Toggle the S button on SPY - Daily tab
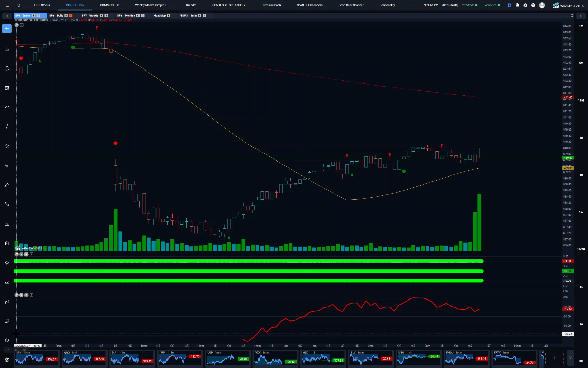Viewport: 588px width, 368px height. click(x=66, y=16)
